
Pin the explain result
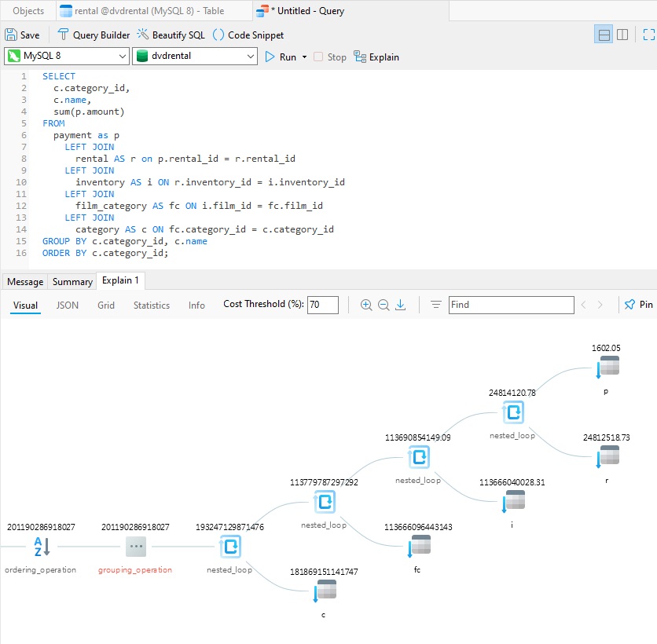pyautogui.click(x=639, y=305)
